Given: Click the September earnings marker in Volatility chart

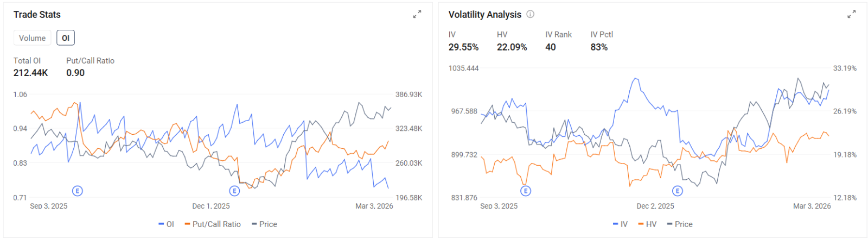Looking at the screenshot, I should (526, 191).
